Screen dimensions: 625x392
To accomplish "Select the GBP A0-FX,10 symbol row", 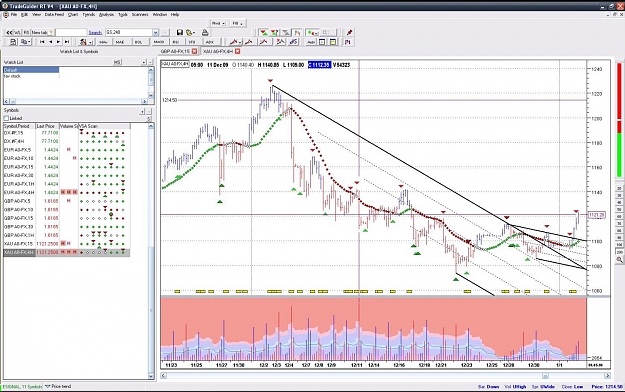I will (x=67, y=210).
